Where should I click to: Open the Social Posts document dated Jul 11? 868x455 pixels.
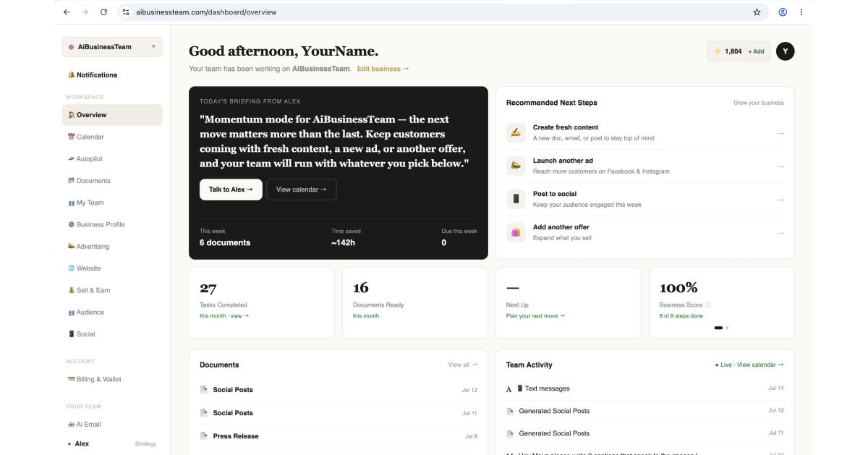click(339, 413)
